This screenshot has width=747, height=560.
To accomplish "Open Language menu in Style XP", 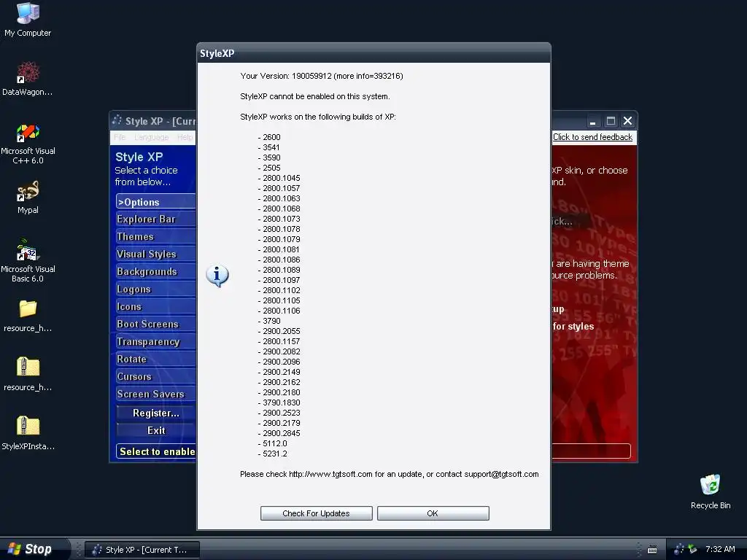I will point(152,137).
